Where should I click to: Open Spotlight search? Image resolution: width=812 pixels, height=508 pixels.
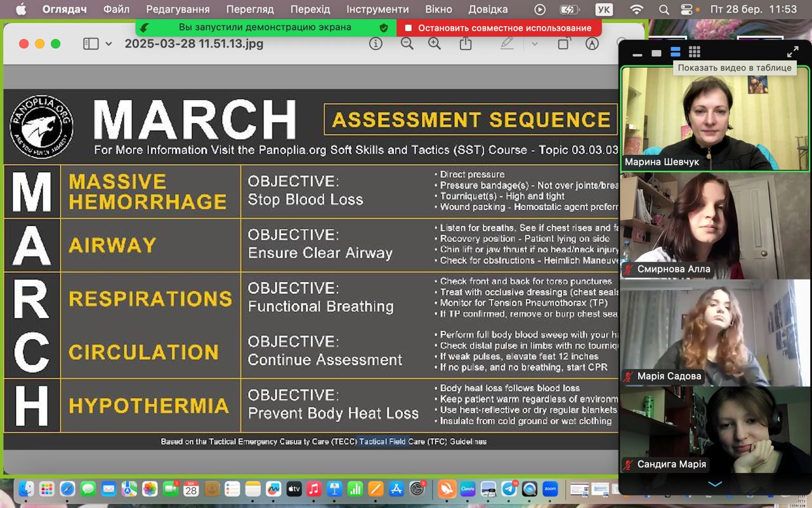(664, 9)
